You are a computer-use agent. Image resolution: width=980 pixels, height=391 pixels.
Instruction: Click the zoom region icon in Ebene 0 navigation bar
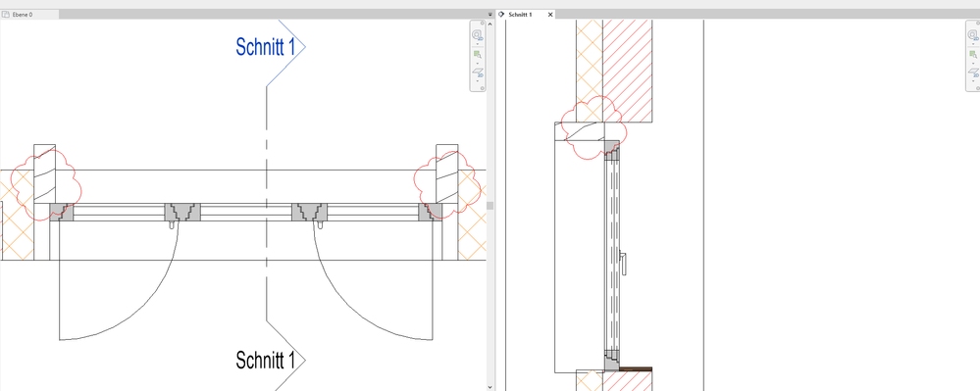click(478, 54)
